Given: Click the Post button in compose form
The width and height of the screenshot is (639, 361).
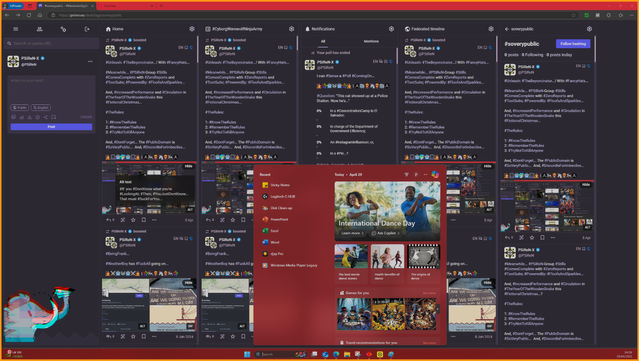Looking at the screenshot, I should click(51, 127).
